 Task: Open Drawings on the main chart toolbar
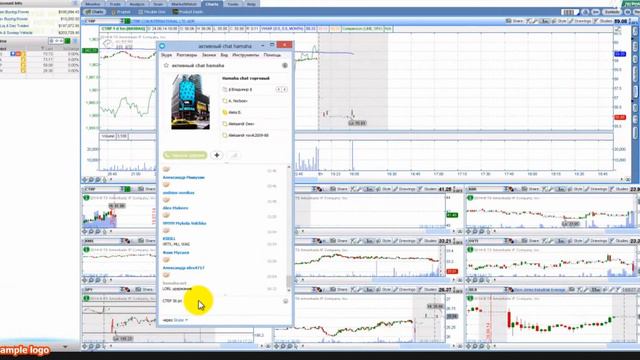point(580,21)
